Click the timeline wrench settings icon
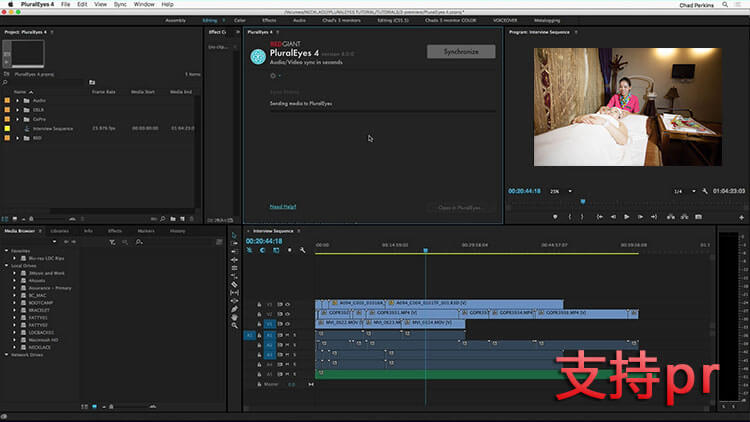The width and height of the screenshot is (750, 422). (x=302, y=250)
